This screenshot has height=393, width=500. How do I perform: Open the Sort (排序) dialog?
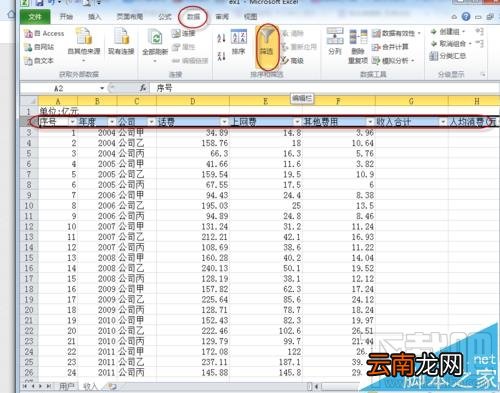239,43
